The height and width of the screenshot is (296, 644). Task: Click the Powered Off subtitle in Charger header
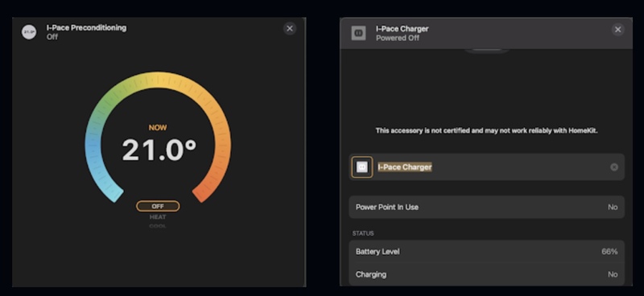click(398, 38)
